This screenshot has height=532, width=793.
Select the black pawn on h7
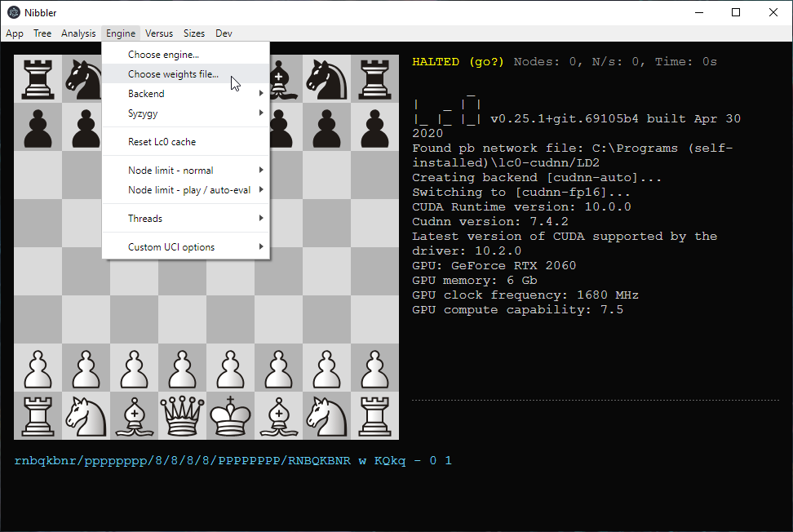(x=374, y=126)
